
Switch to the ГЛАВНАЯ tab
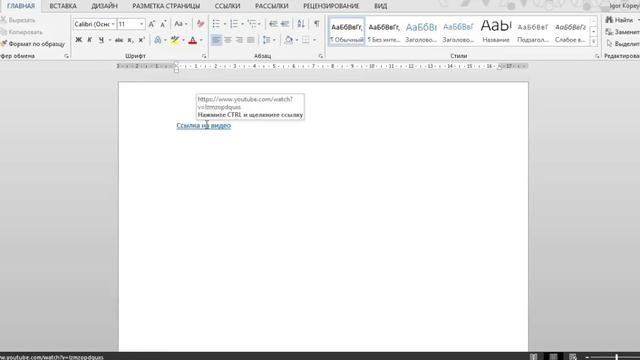pyautogui.click(x=21, y=6)
